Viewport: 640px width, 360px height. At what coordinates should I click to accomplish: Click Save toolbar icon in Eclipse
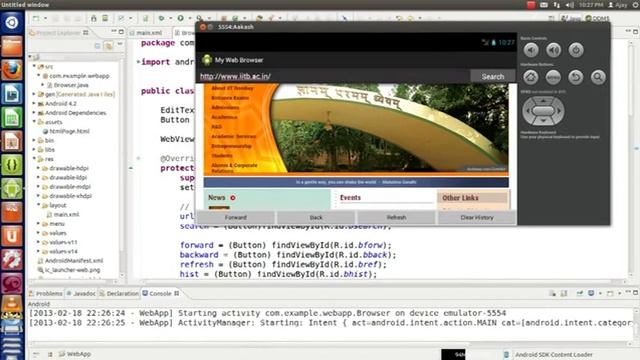(x=55, y=18)
